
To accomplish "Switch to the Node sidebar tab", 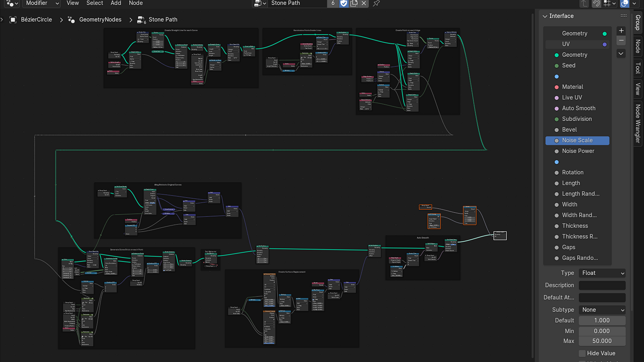I will pos(638,46).
